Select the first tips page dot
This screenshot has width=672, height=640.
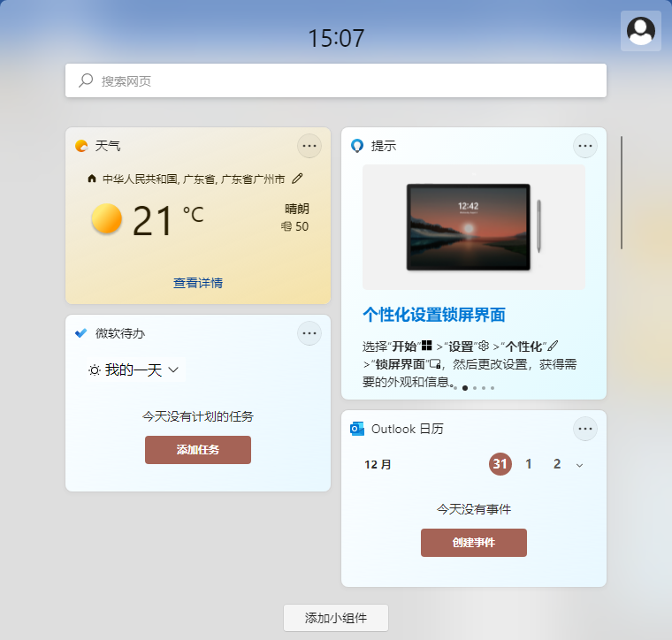(455, 388)
